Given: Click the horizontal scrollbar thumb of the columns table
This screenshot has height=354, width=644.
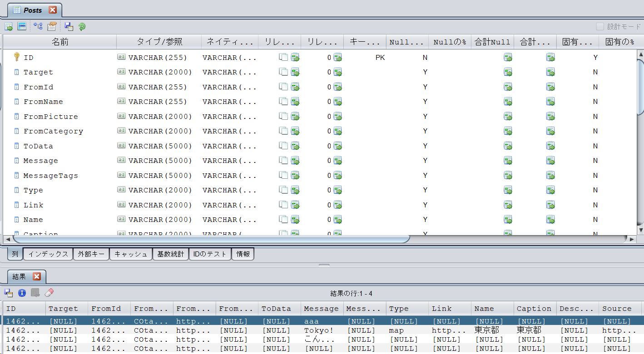Looking at the screenshot, I should point(211,239).
